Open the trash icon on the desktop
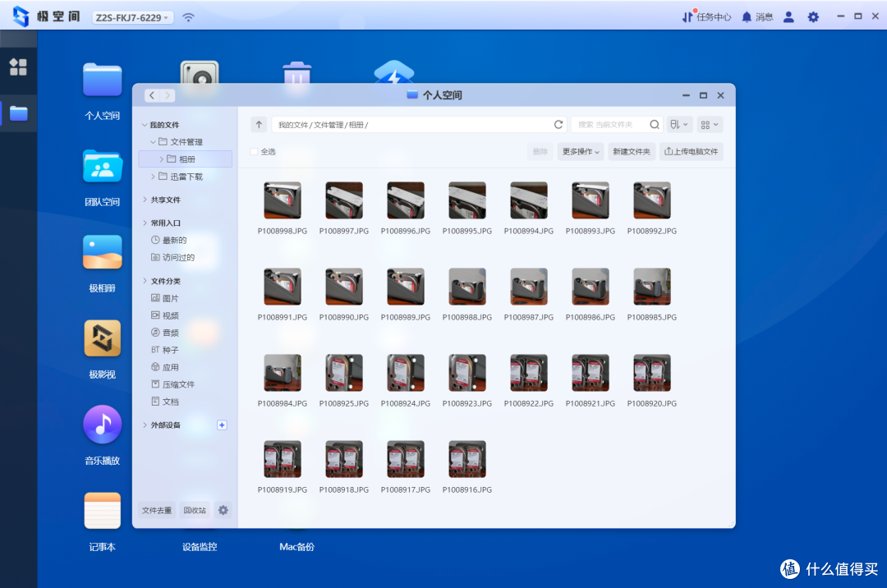887x588 pixels. (x=296, y=72)
